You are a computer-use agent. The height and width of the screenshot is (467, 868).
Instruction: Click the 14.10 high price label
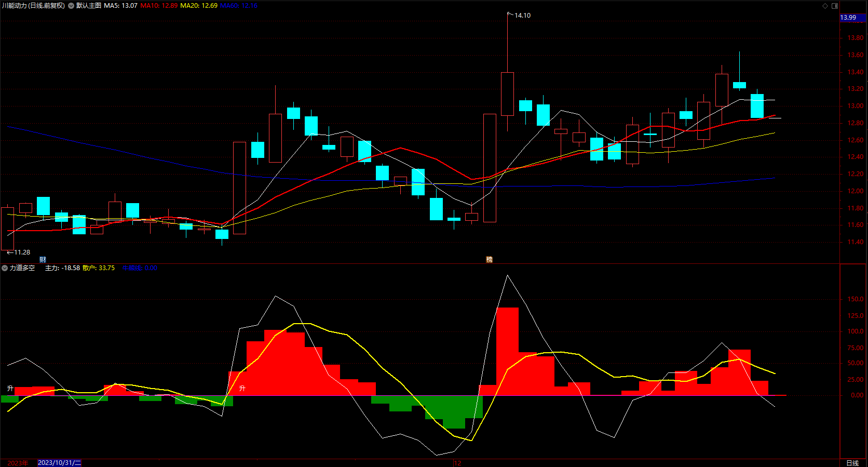pyautogui.click(x=522, y=16)
